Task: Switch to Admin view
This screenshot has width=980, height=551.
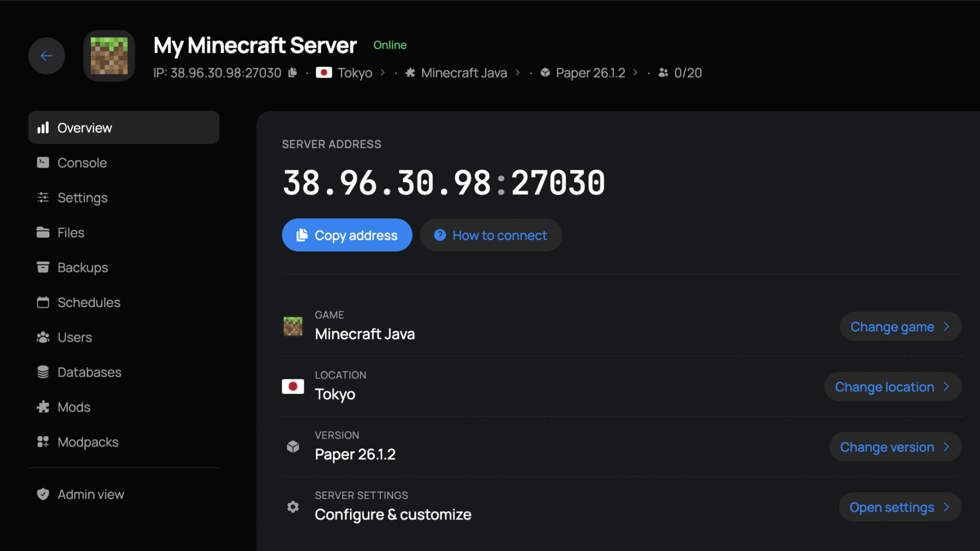Action: click(124, 494)
